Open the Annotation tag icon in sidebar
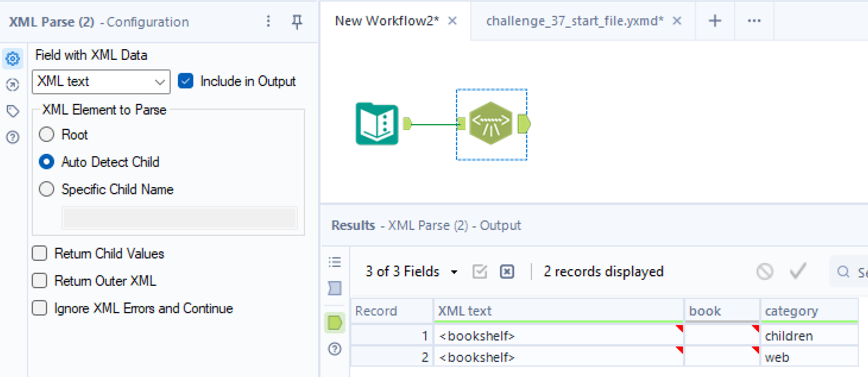868x377 pixels. 13,111
